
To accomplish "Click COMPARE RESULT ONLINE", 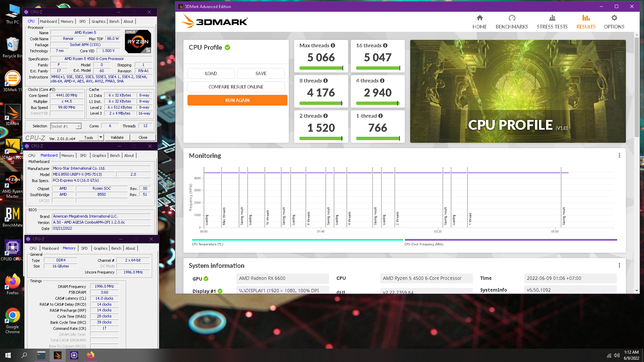I will click(236, 87).
